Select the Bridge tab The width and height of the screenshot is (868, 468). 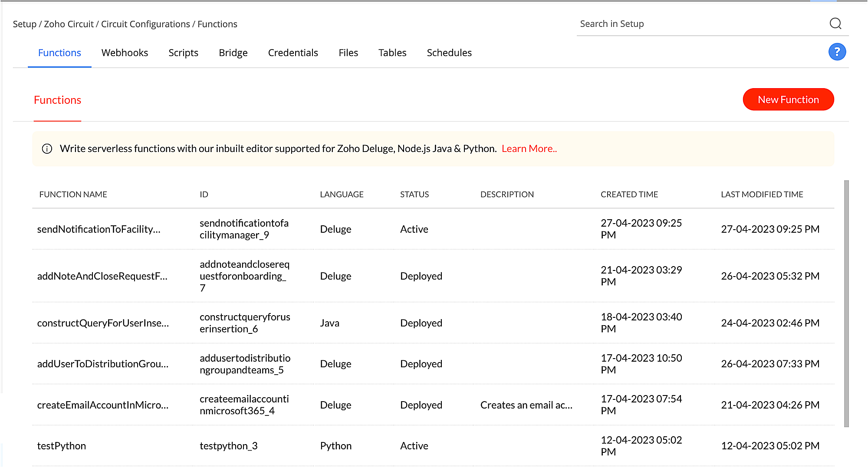coord(233,53)
